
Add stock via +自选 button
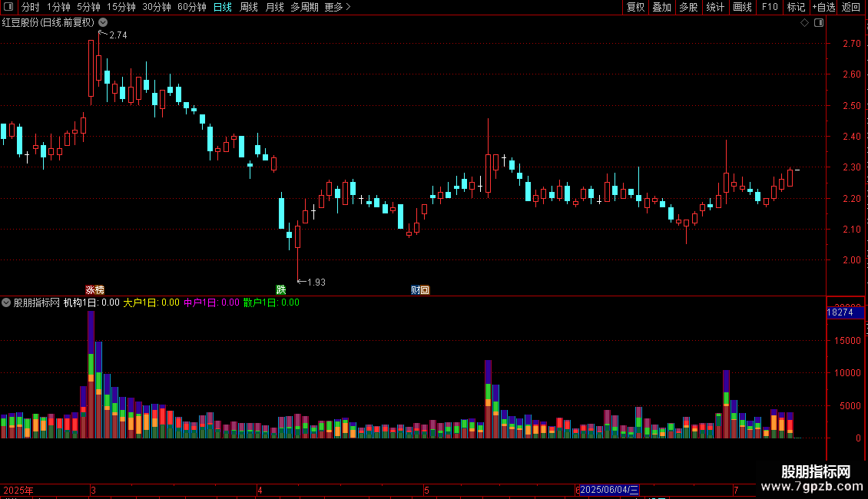[x=823, y=7]
